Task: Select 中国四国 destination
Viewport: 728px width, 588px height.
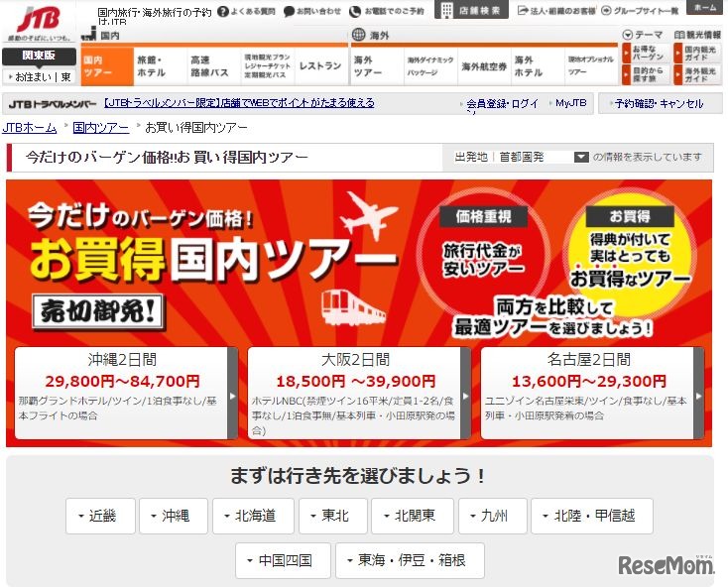Action: 283,560
